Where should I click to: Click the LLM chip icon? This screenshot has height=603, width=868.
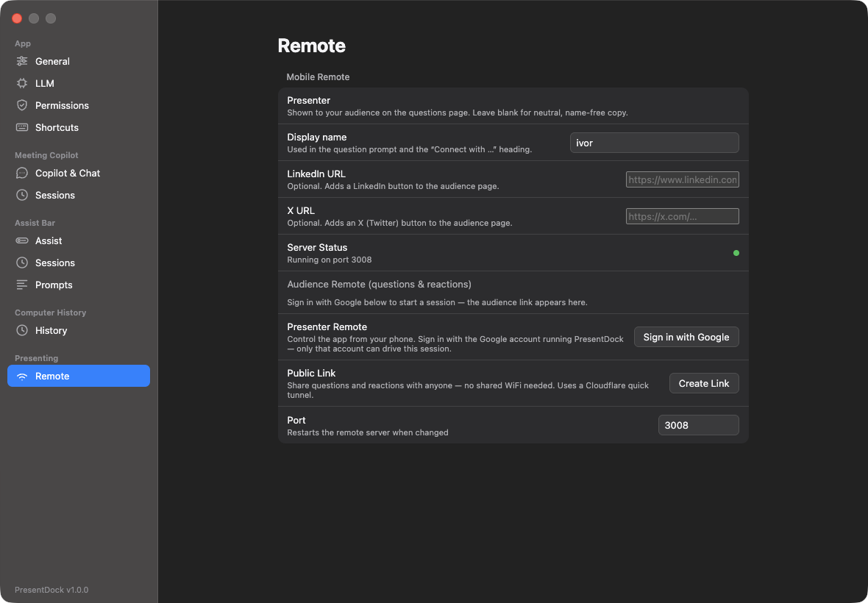21,84
